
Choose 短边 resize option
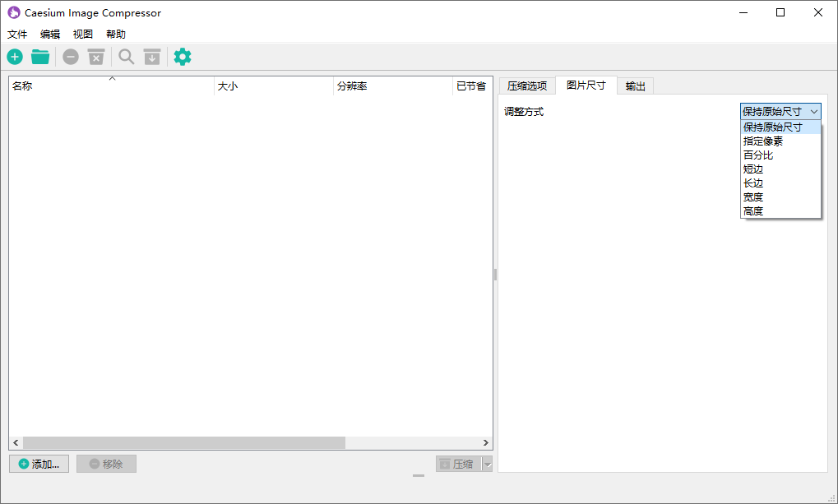[x=780, y=169]
